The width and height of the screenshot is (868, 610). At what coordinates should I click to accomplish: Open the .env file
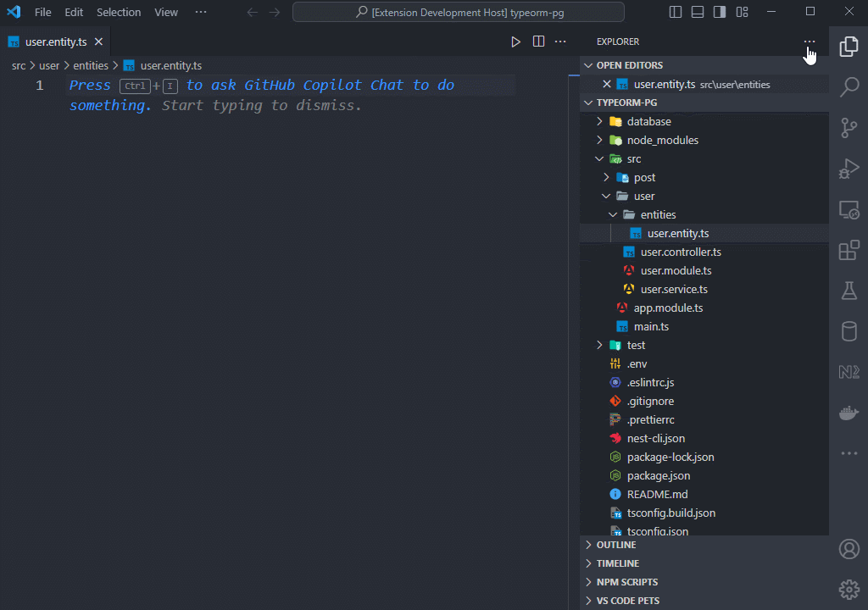click(704, 364)
